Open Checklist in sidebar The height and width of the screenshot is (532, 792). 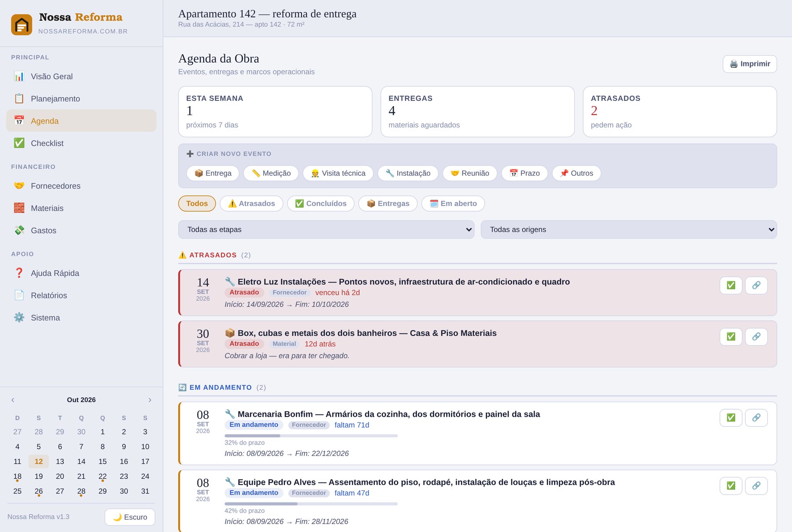[81, 143]
